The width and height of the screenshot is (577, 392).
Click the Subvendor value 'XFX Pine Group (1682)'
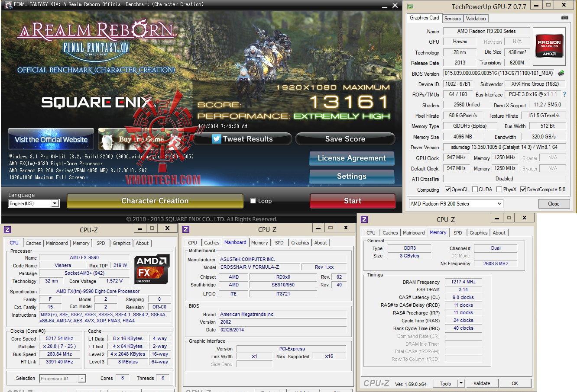[535, 84]
